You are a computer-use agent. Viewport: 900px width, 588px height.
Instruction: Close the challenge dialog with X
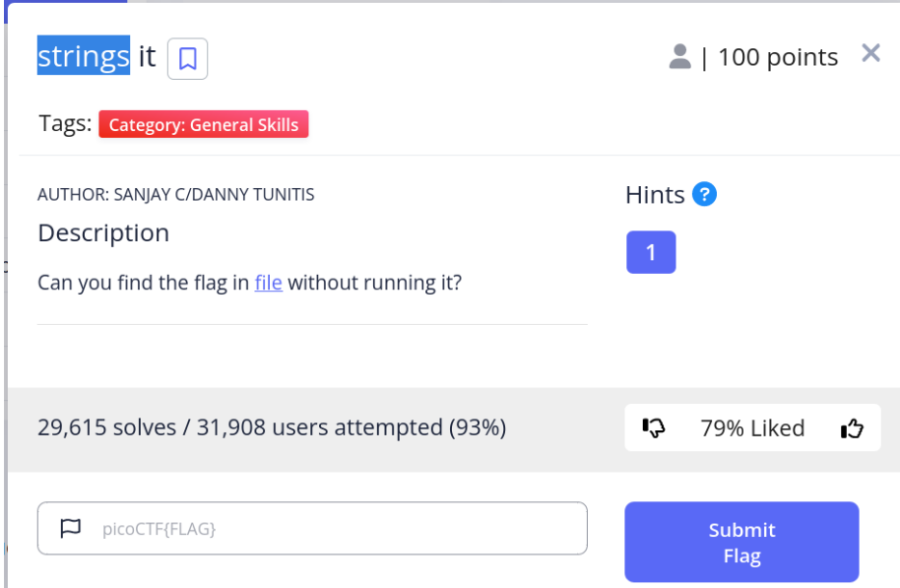870,53
